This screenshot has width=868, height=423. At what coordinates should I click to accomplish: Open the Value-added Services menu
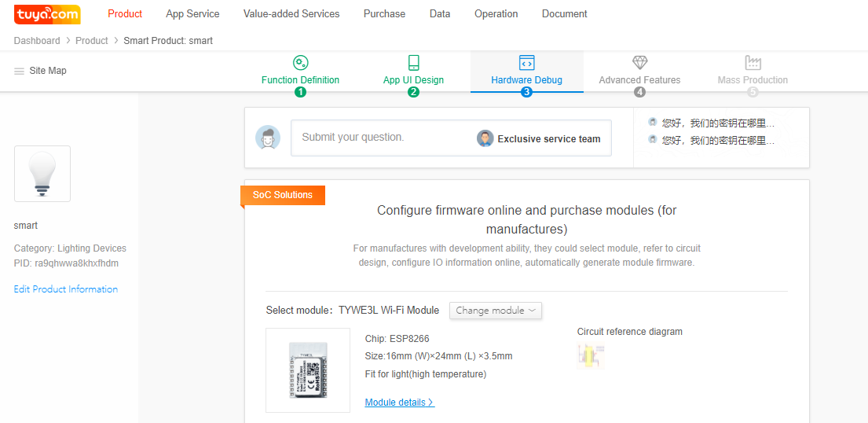pyautogui.click(x=291, y=14)
